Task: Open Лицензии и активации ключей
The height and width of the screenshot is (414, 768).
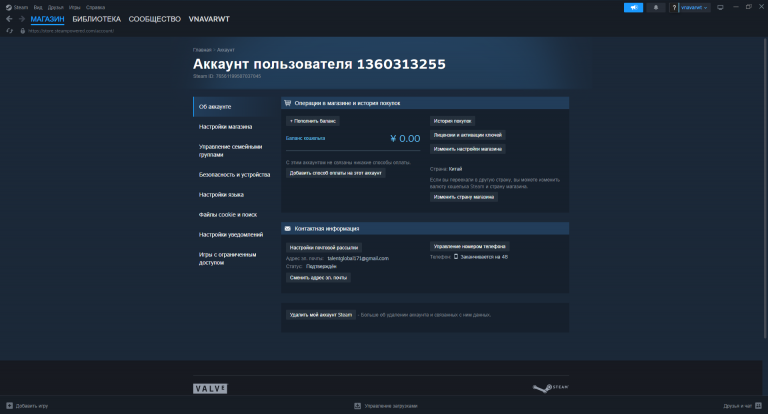Action: click(467, 135)
